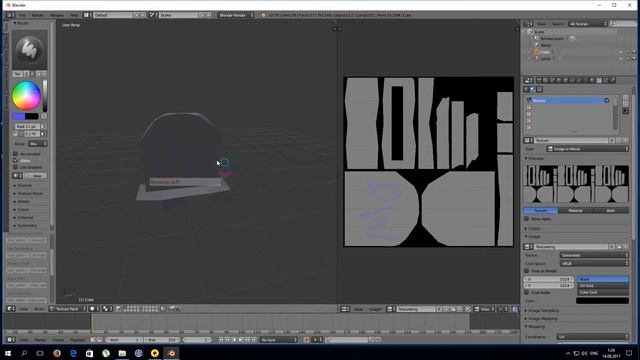Click the outliner editor type icon
This screenshot has height=360, width=640.
(x=529, y=24)
